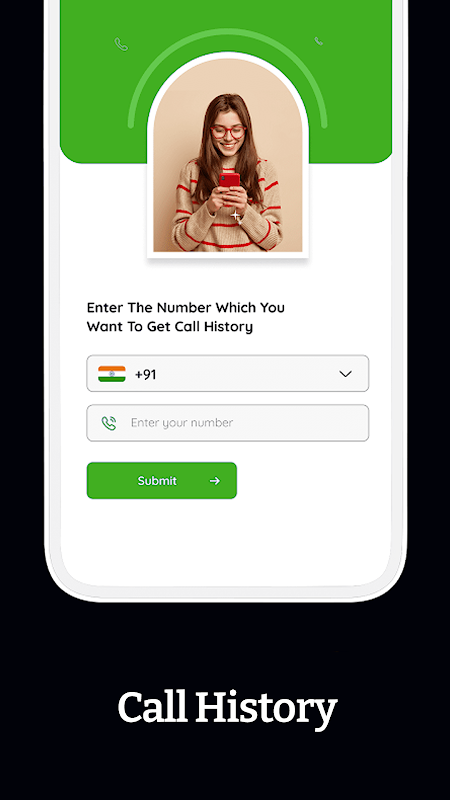450x800 pixels.
Task: Select the +91 dialing code text
Action: click(x=145, y=374)
